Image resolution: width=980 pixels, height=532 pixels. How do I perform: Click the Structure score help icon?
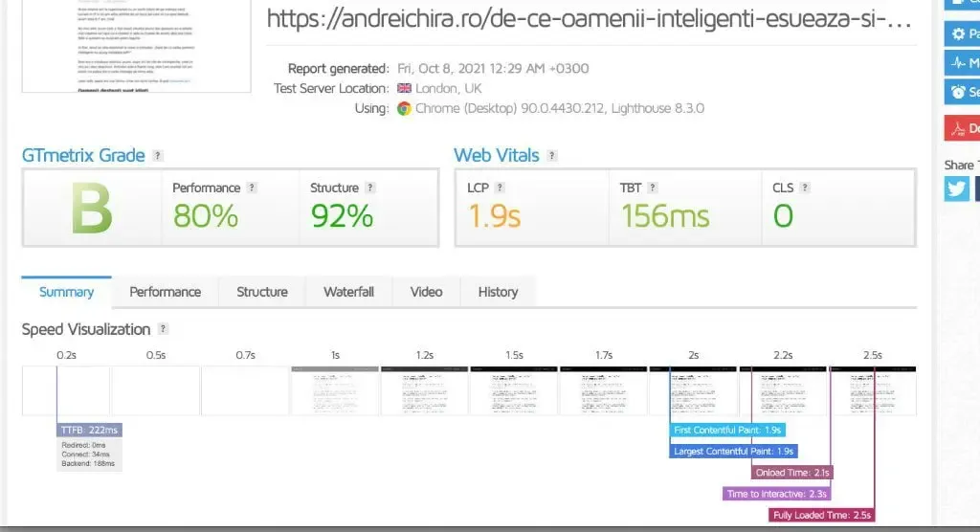click(x=370, y=188)
